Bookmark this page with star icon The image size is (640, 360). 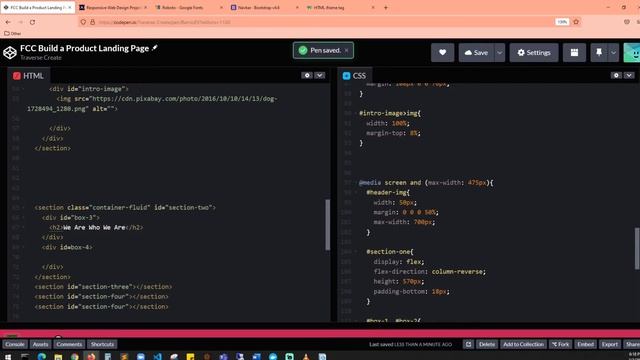coord(576,22)
